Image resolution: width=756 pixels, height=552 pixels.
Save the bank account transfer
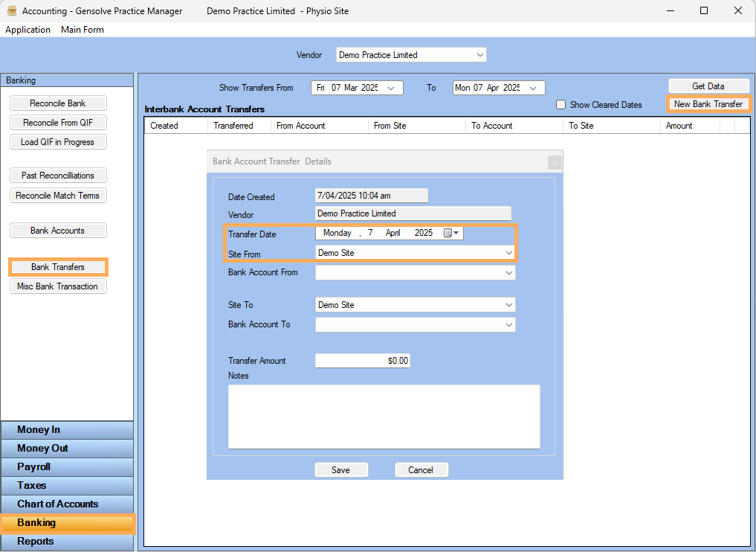(x=341, y=470)
